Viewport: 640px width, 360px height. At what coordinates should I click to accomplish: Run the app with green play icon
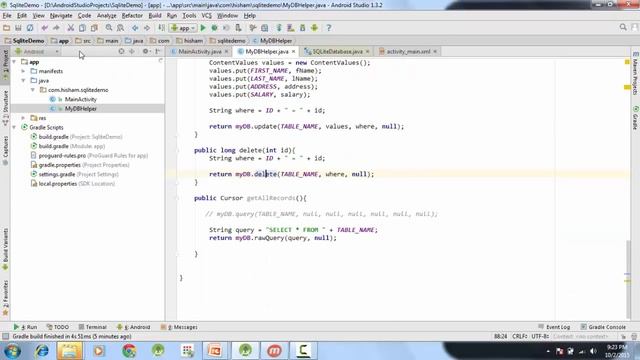(203, 28)
